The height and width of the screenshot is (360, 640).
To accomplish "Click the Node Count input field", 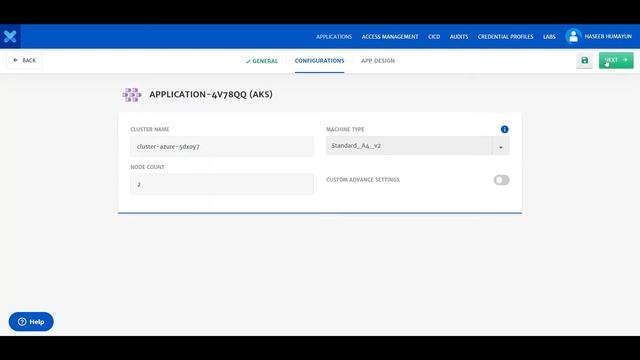I will click(222, 184).
